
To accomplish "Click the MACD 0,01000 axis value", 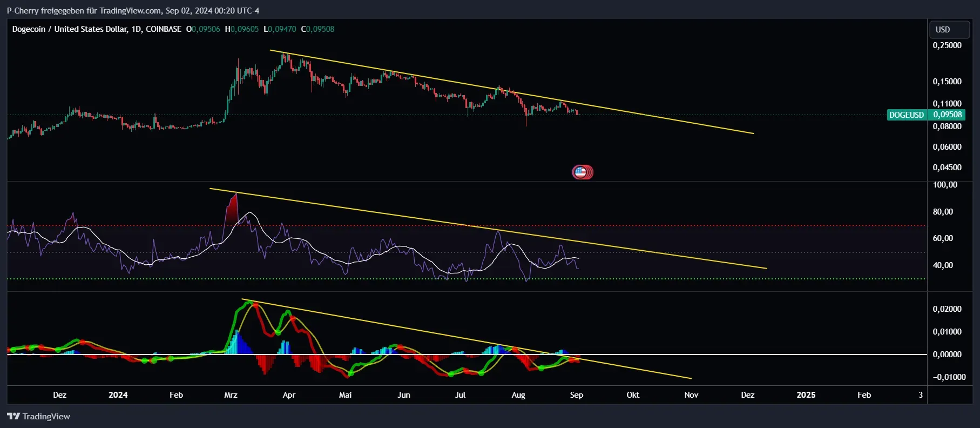I will point(947,332).
